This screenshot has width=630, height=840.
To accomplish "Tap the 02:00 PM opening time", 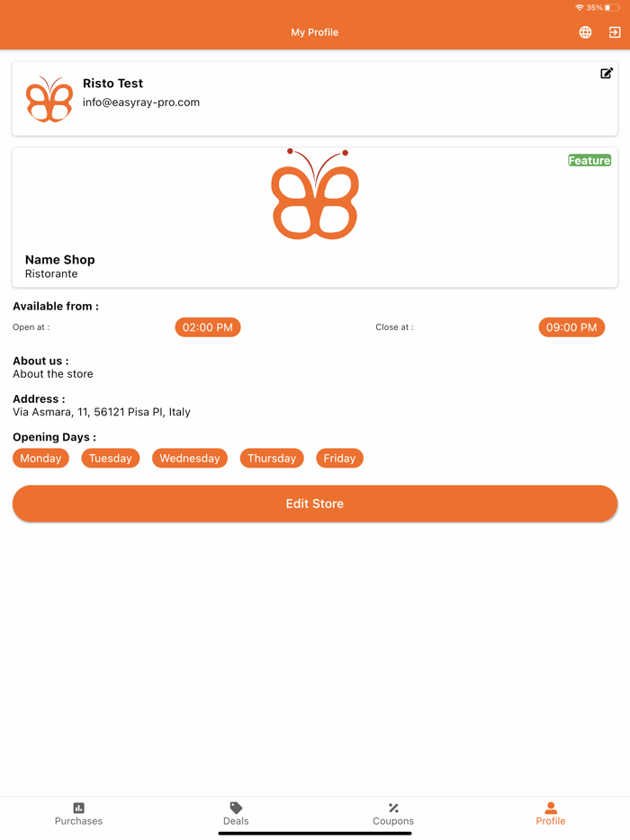I will click(208, 327).
